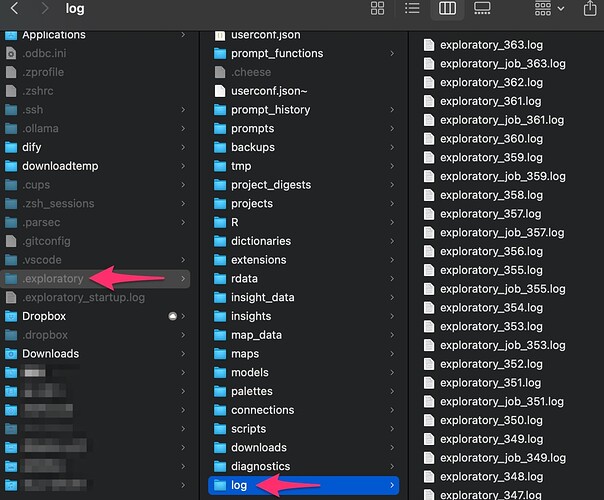Open the Group By dropdown in toolbar

(548, 9)
